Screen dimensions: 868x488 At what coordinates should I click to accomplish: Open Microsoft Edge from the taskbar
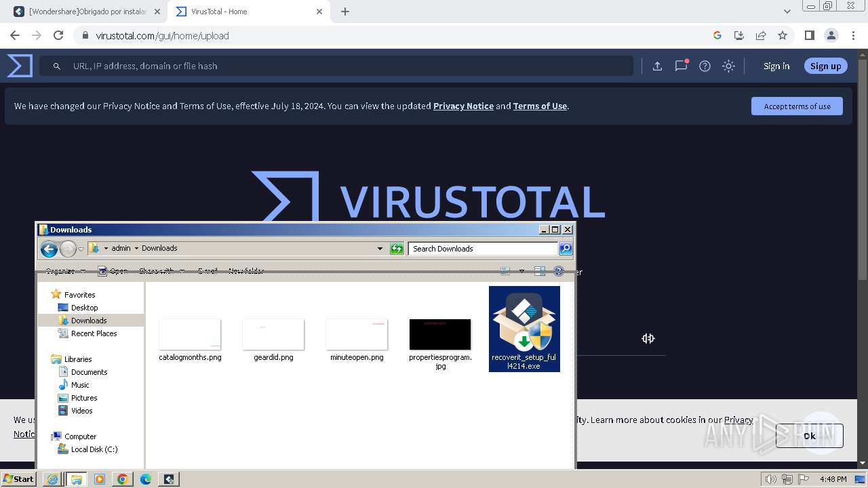point(146,479)
